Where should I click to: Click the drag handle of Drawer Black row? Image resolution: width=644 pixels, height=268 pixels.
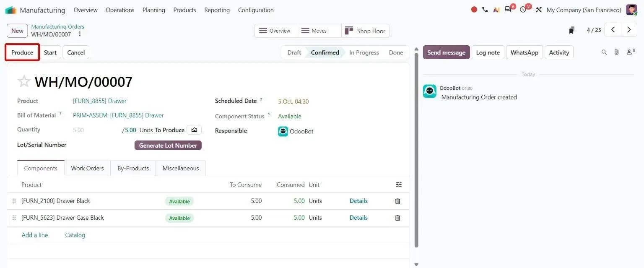point(14,201)
